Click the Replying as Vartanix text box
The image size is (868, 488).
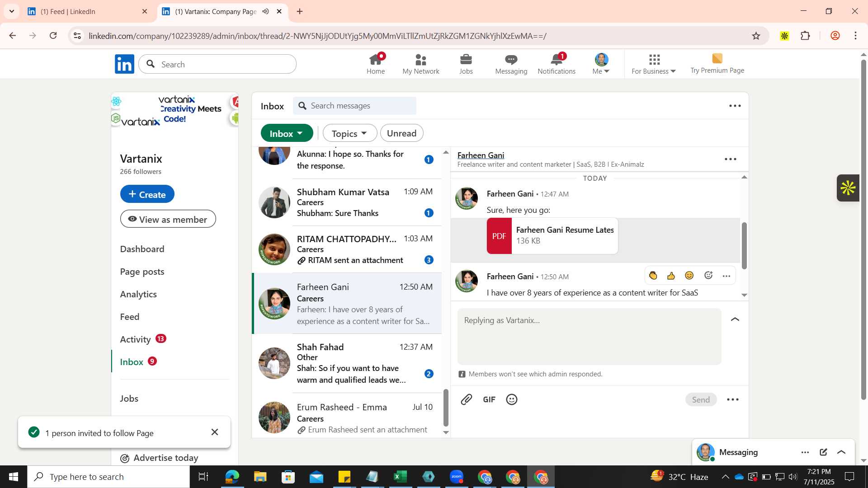coord(589,337)
